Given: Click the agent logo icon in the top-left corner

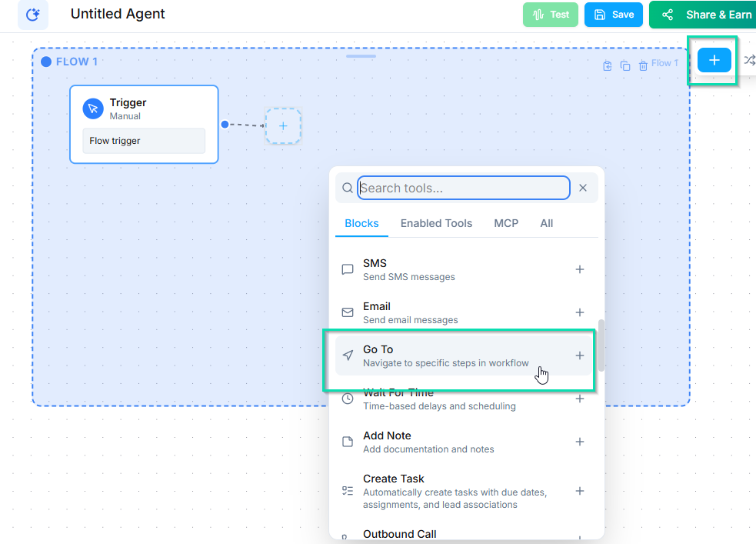Looking at the screenshot, I should coord(31,15).
